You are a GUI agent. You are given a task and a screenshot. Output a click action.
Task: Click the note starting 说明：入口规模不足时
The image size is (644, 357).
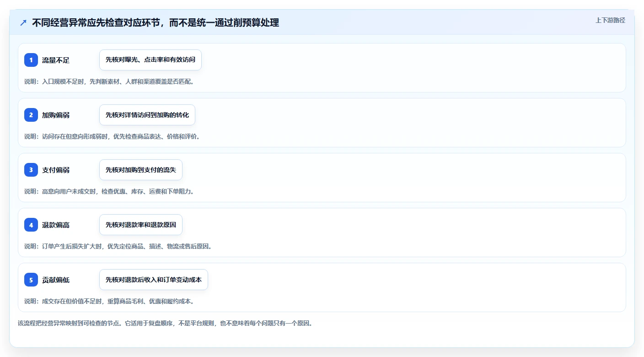[x=109, y=81]
